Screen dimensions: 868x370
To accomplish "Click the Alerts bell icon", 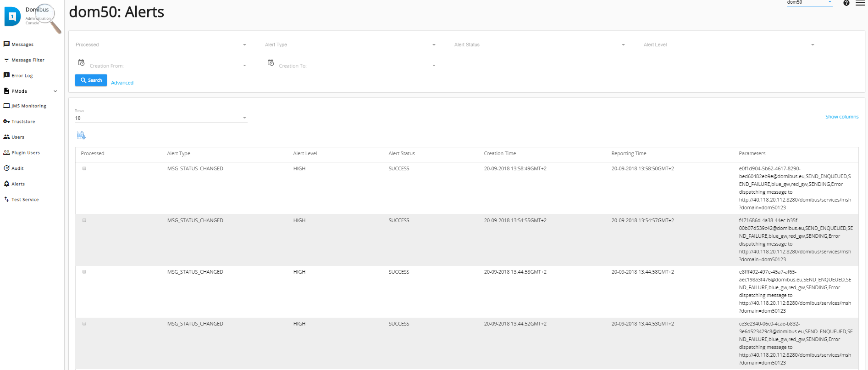I will click(x=6, y=184).
